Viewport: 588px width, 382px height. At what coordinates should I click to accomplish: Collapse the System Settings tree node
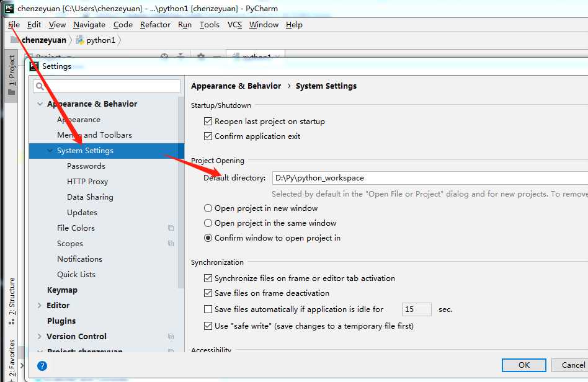50,150
